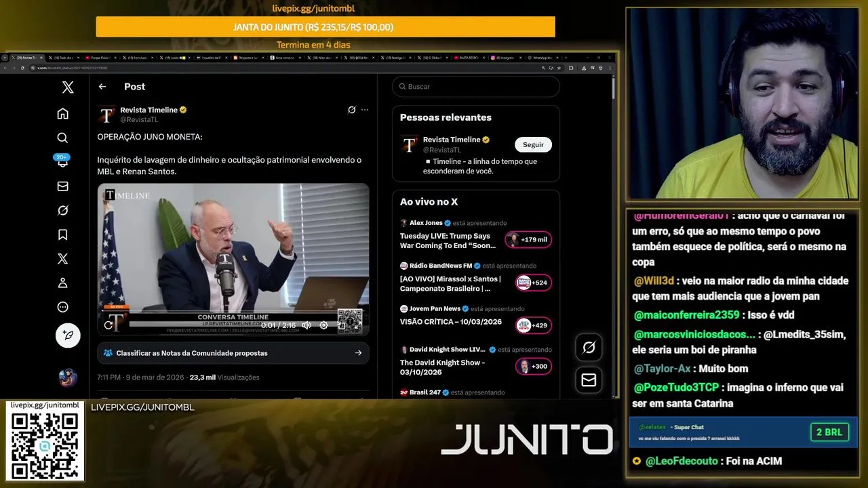Click the +300 live audience badge

(534, 367)
